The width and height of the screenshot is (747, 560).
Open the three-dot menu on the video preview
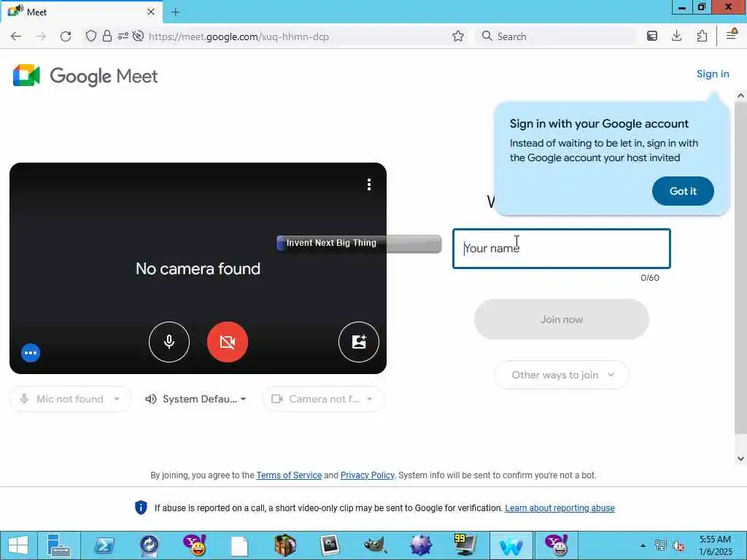click(x=369, y=184)
